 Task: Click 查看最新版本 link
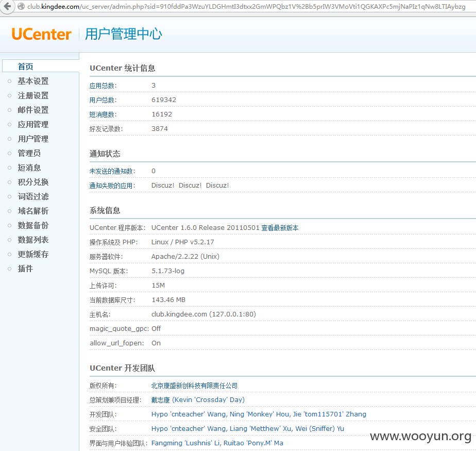coord(280,228)
